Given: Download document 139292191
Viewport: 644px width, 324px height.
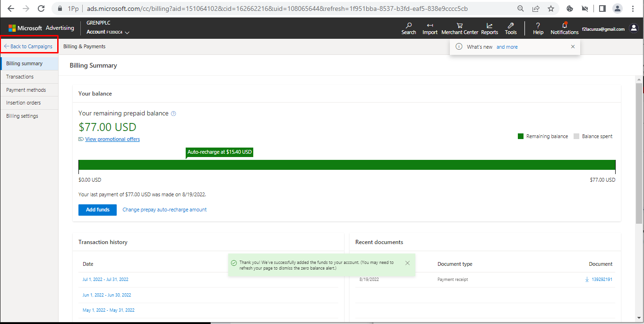Looking at the screenshot, I should point(599,280).
